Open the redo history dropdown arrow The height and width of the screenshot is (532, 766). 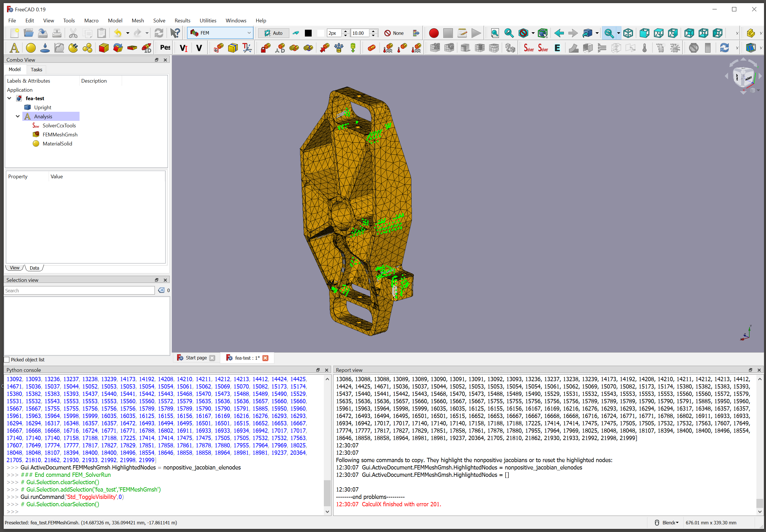click(x=147, y=33)
